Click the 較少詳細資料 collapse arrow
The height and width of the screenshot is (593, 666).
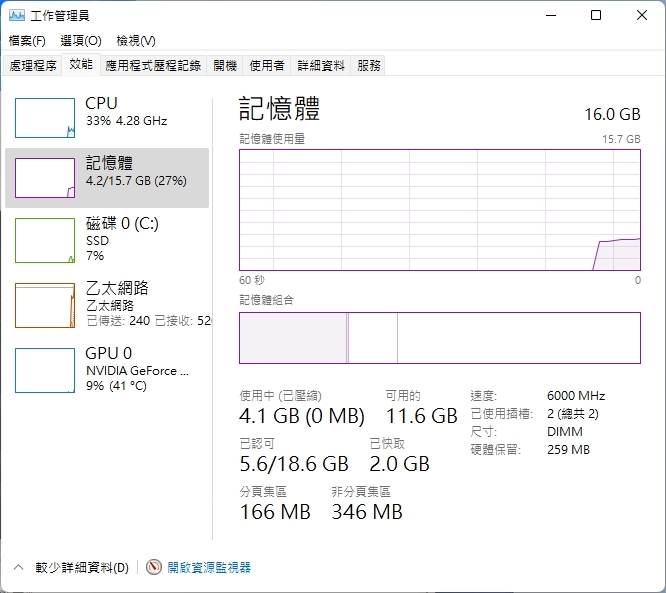pyautogui.click(x=17, y=567)
